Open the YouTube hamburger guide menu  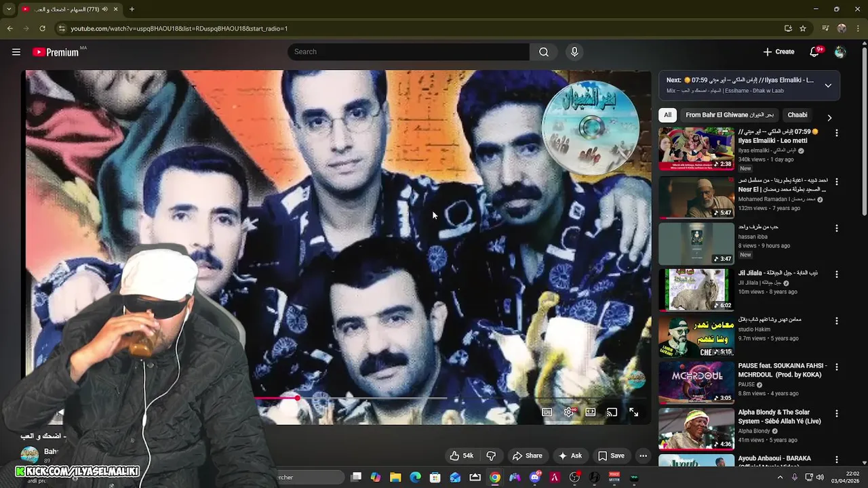coord(16,52)
